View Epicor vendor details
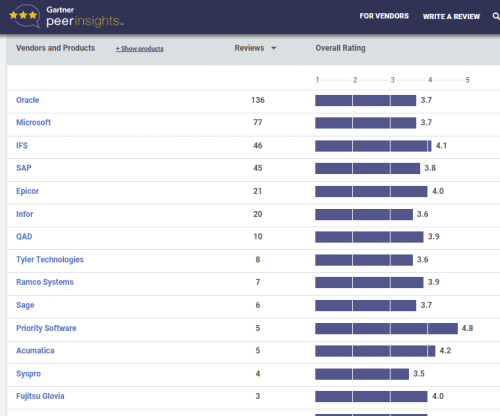 click(x=27, y=191)
